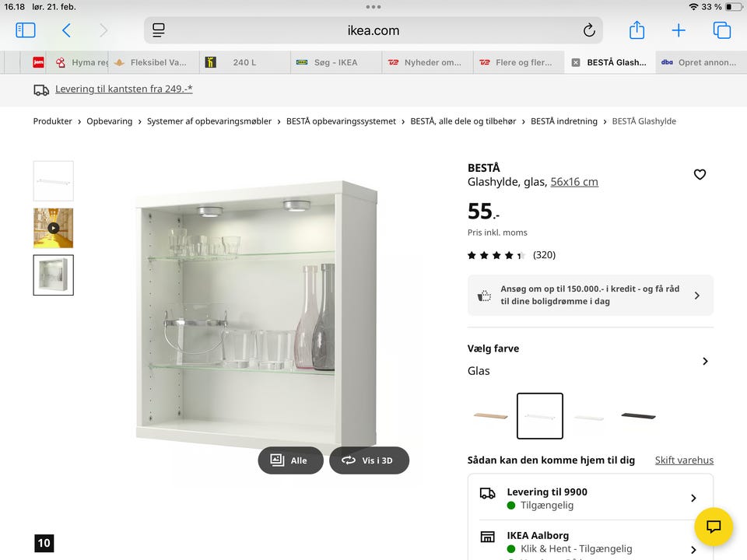Image resolution: width=747 pixels, height=560 pixels.
Task: Open the yellow chat bubble button
Action: [x=714, y=527]
